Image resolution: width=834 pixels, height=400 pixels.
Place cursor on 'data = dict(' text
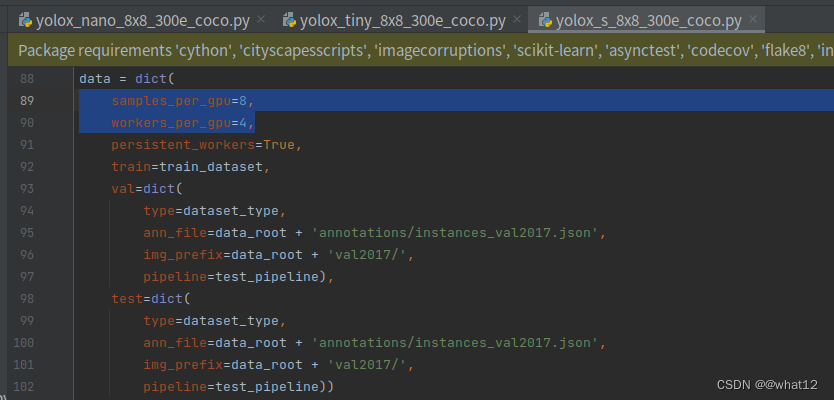point(127,79)
